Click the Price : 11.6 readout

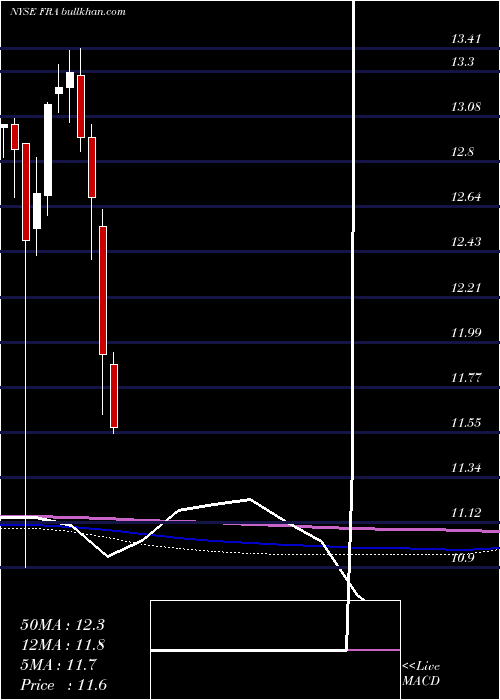(64, 685)
